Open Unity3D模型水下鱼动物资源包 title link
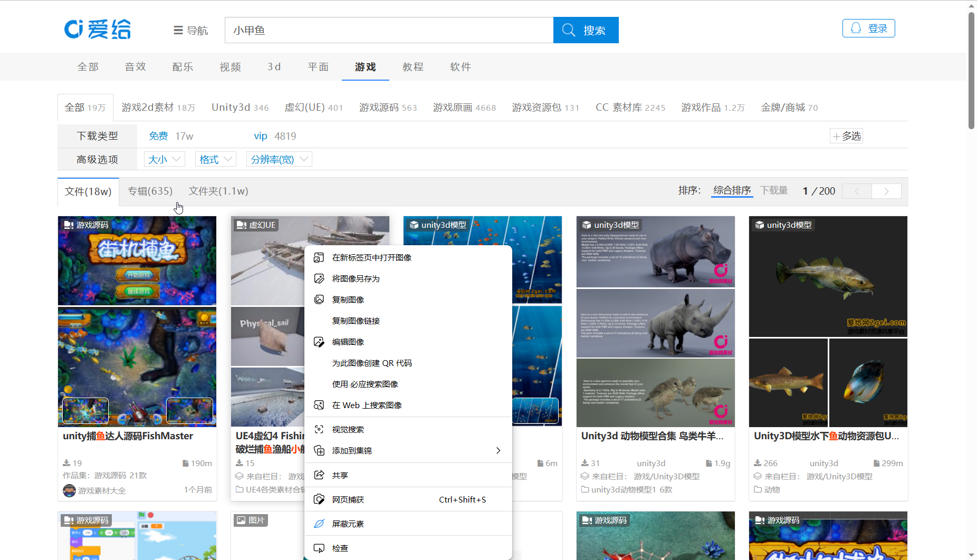 pos(827,436)
